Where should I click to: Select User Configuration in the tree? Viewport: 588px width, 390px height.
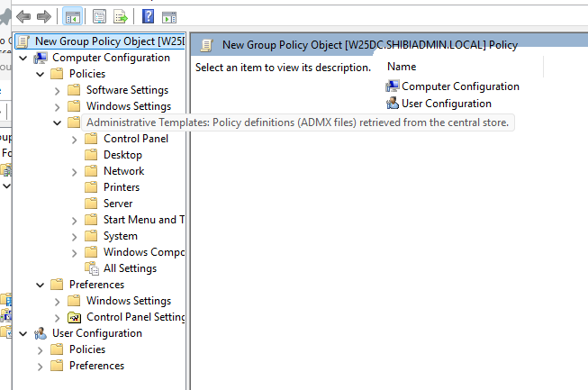click(97, 333)
